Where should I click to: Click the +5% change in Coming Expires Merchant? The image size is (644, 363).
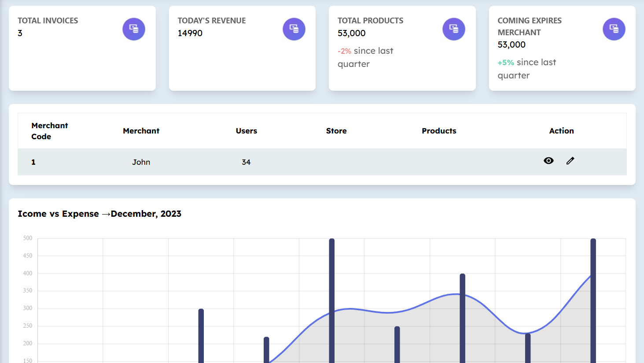click(506, 63)
